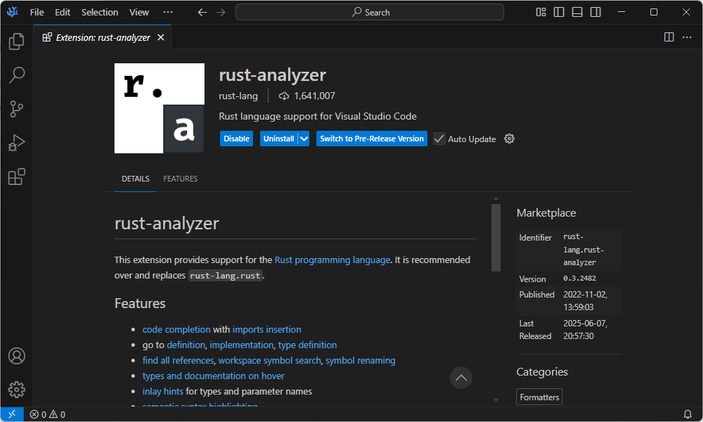
Task: Open the symbol renaming link
Action: (x=360, y=361)
